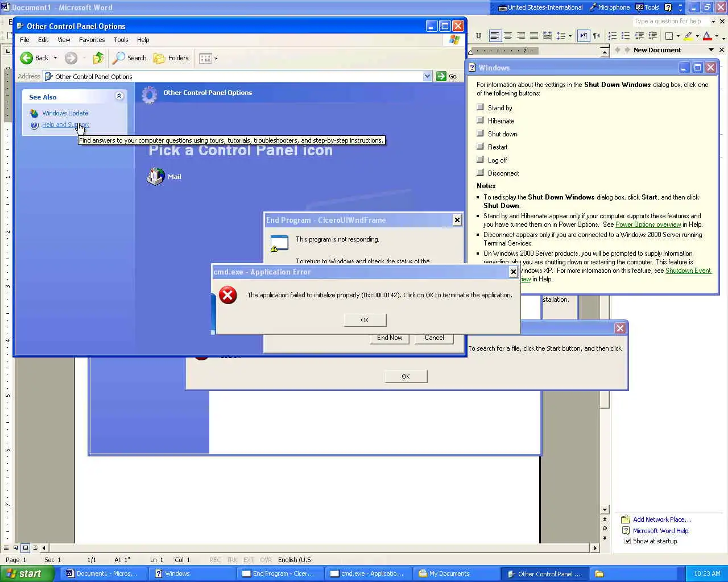Click in 'Type a question for help' field
Viewport: 728px width, 582px height.
pyautogui.click(x=671, y=22)
